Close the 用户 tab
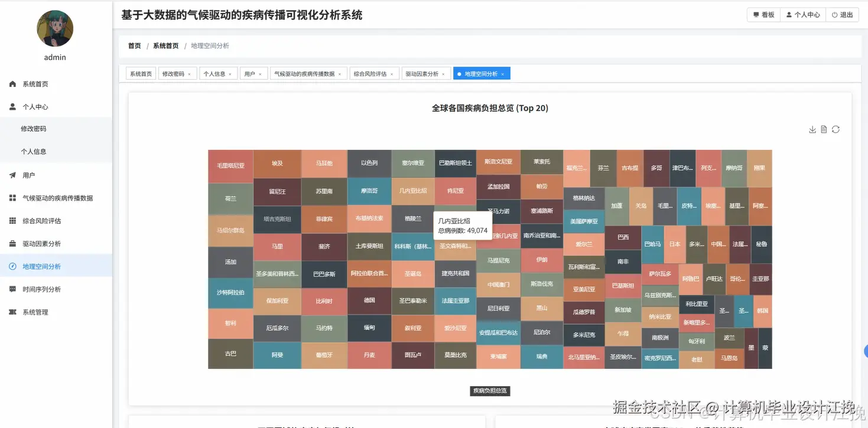Screen dimensions: 868x428 pos(260,74)
